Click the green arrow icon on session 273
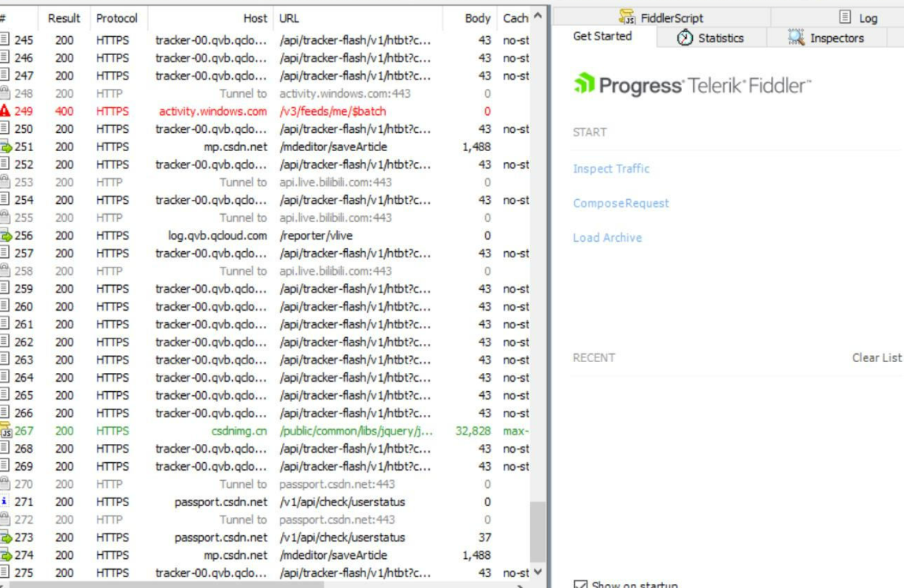 coord(6,538)
